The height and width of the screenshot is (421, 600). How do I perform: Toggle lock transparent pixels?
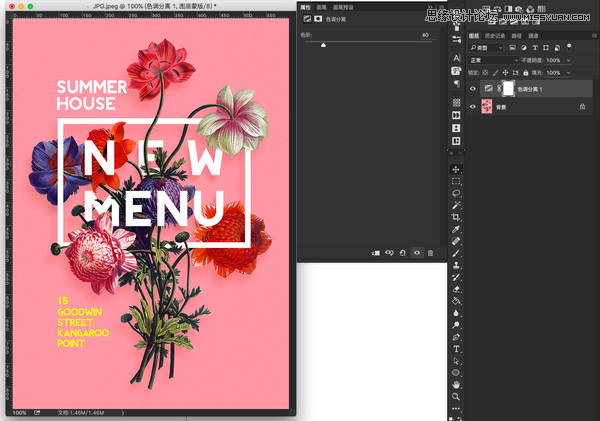(485, 73)
